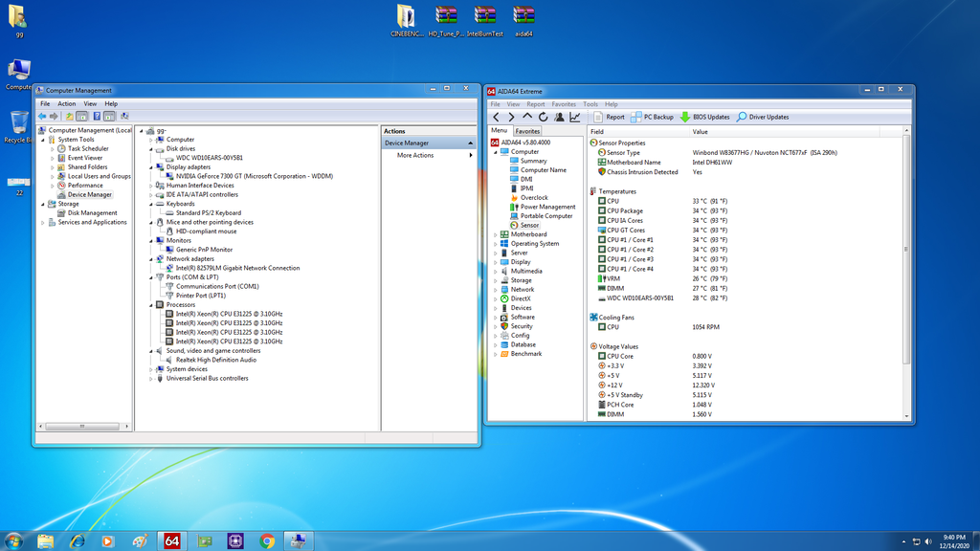
Task: Expand the Universal Serial Bus controllers node
Action: coord(150,378)
